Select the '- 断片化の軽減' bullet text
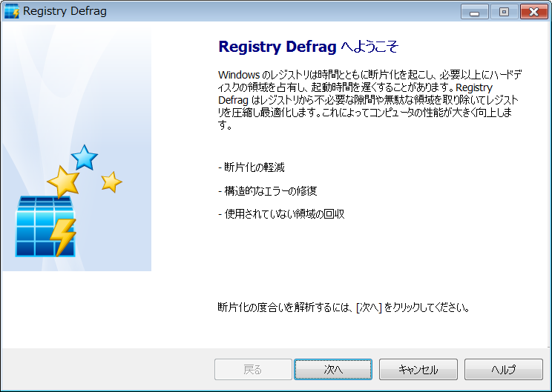Viewport: 552px width, 392px height. (252, 167)
